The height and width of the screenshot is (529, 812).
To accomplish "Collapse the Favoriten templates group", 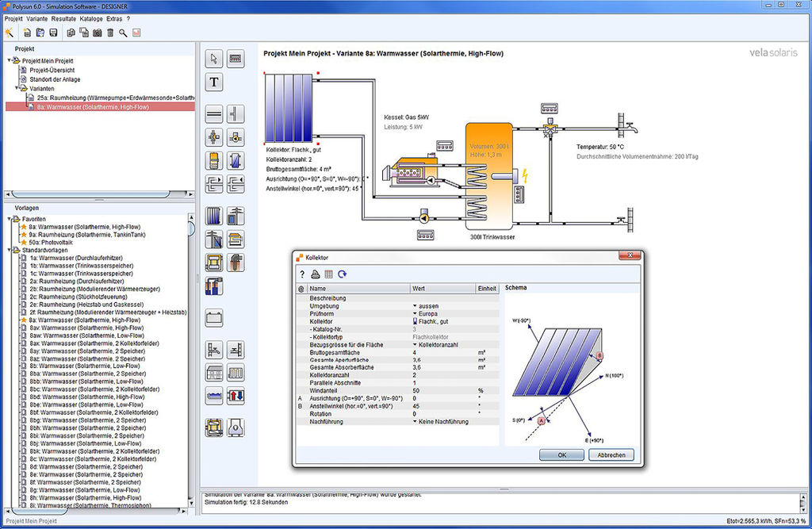I will 10,219.
